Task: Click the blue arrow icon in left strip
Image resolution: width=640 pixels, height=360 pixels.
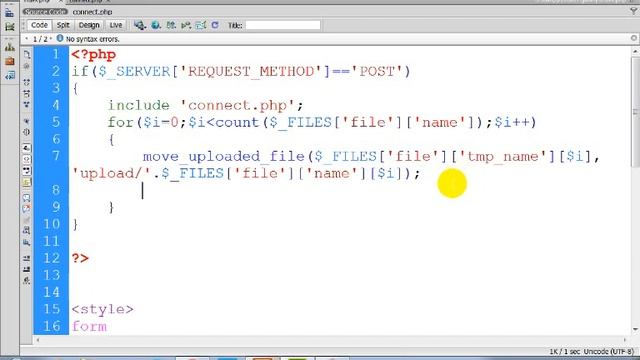Action: pyautogui.click(x=9, y=76)
